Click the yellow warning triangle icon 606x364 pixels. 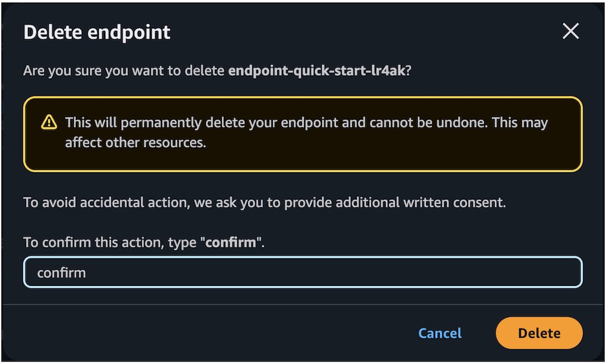point(49,122)
